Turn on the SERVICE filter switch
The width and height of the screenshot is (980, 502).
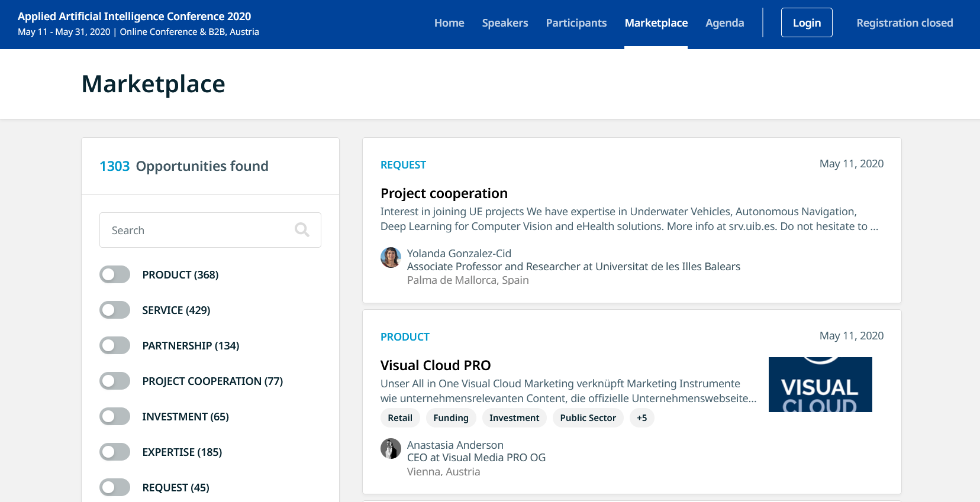(115, 310)
